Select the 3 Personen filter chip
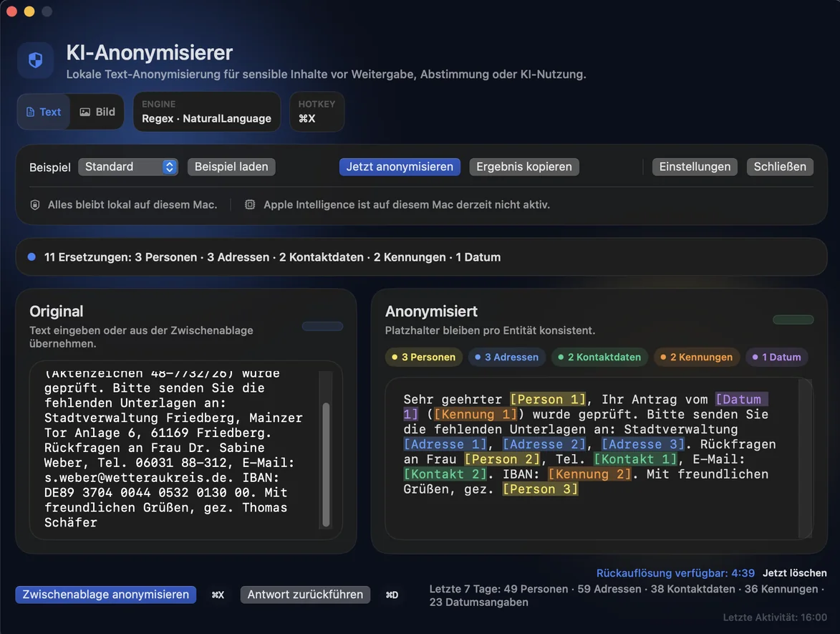840x634 pixels. tap(424, 357)
